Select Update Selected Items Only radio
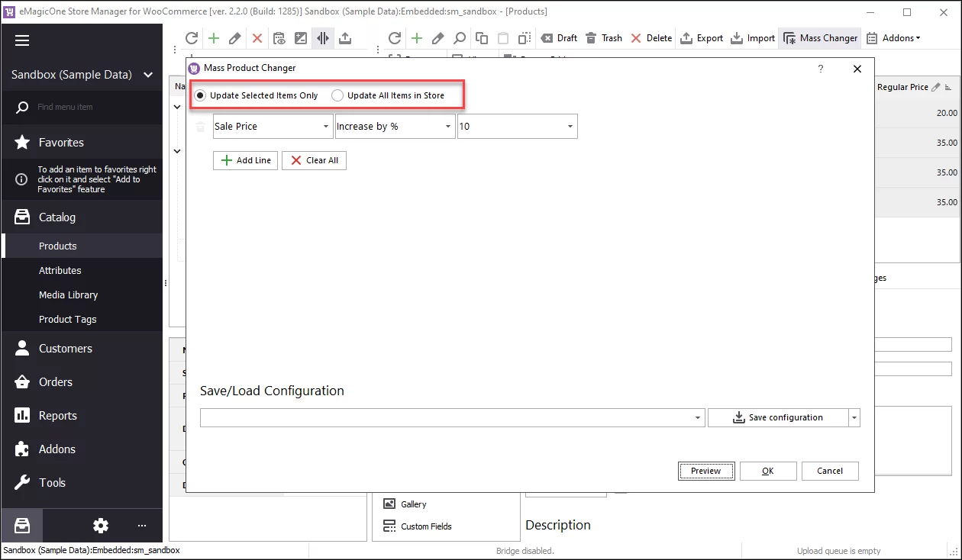Viewport: 962px width, 560px height. click(x=201, y=95)
